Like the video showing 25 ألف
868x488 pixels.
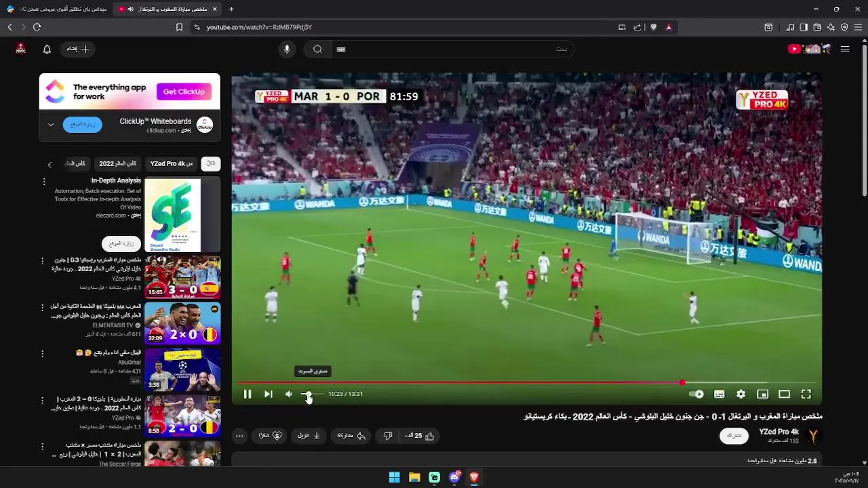pos(420,436)
